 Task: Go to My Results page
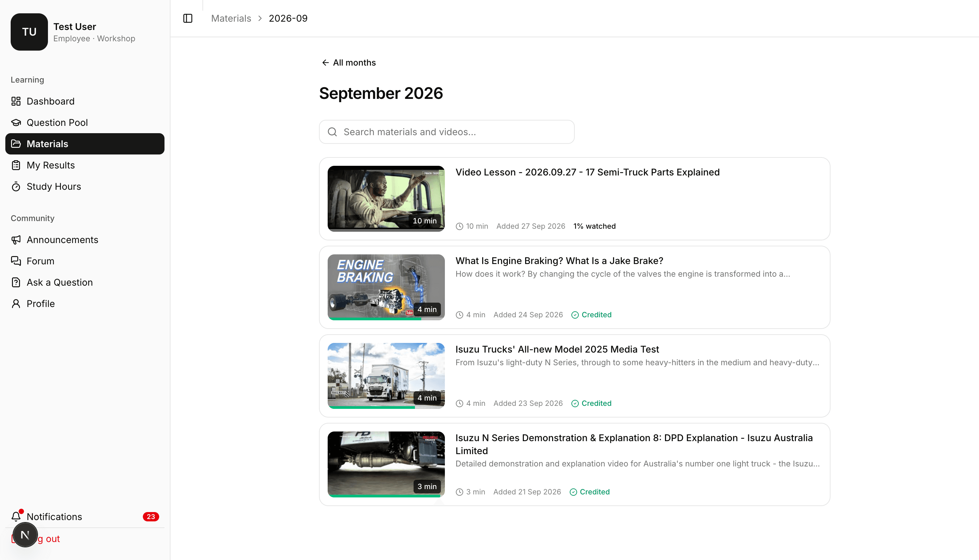point(85,165)
